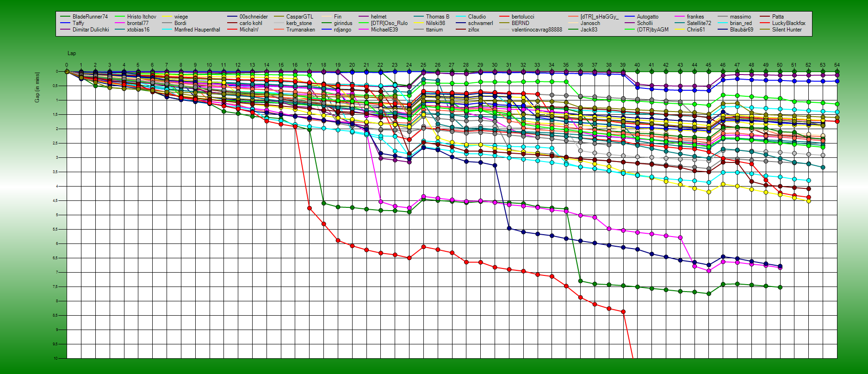Select Taffy in the chart legend
The image size is (868, 374).
coord(78,23)
